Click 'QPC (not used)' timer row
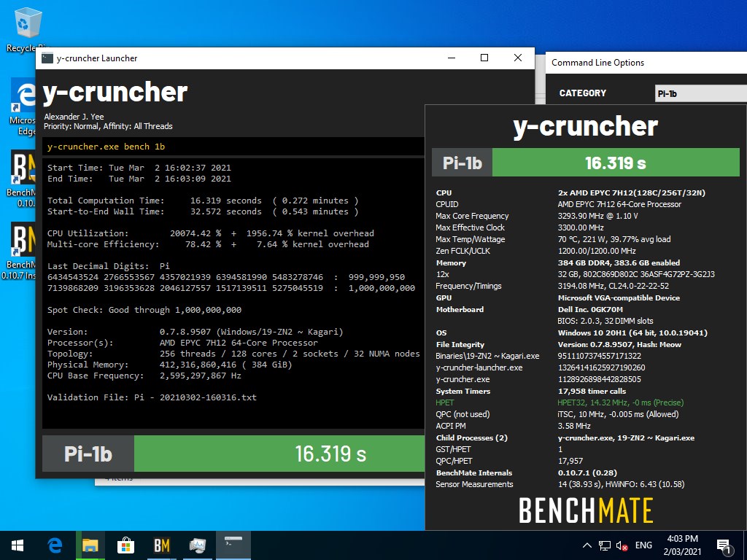This screenshot has width=747, height=560. pyautogui.click(x=557, y=414)
